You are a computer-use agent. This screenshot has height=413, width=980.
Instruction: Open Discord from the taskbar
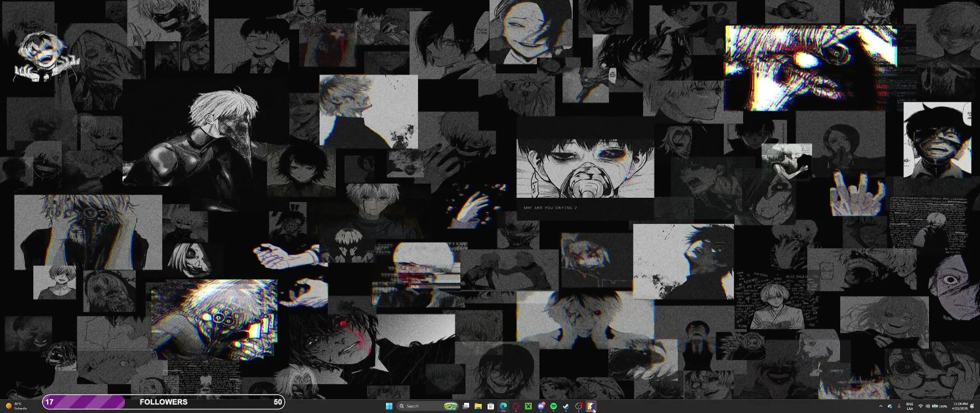(541, 406)
